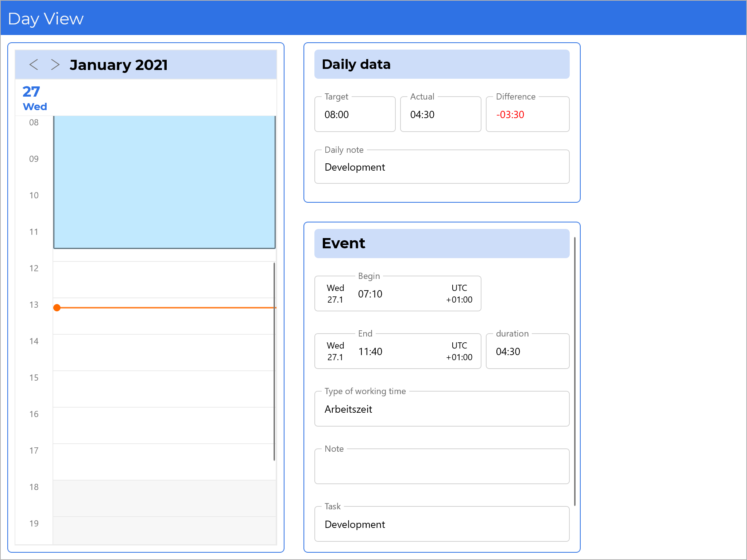This screenshot has height=560, width=747.
Task: Edit the duration field 04:30
Action: click(x=527, y=351)
